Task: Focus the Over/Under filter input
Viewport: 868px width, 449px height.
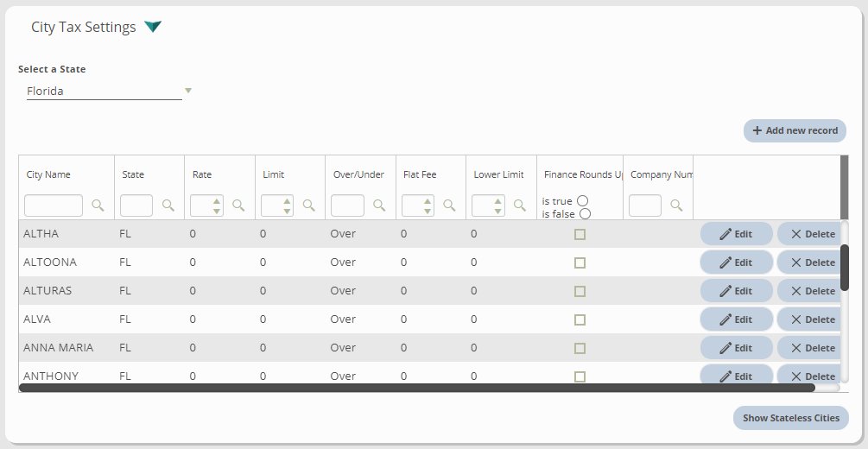Action: click(x=348, y=206)
